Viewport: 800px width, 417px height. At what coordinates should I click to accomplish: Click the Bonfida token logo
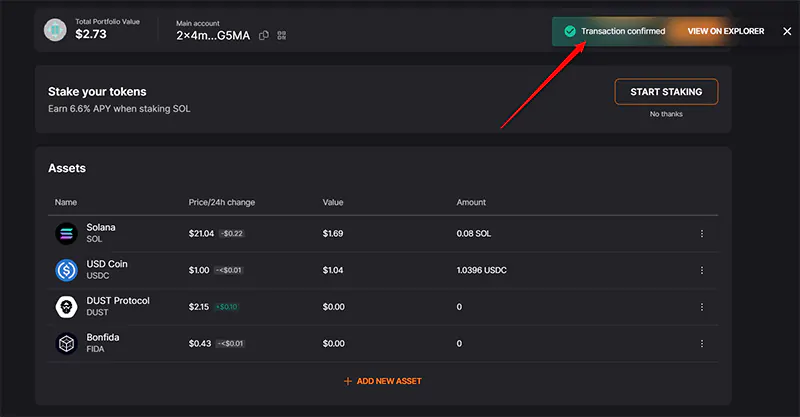(67, 344)
